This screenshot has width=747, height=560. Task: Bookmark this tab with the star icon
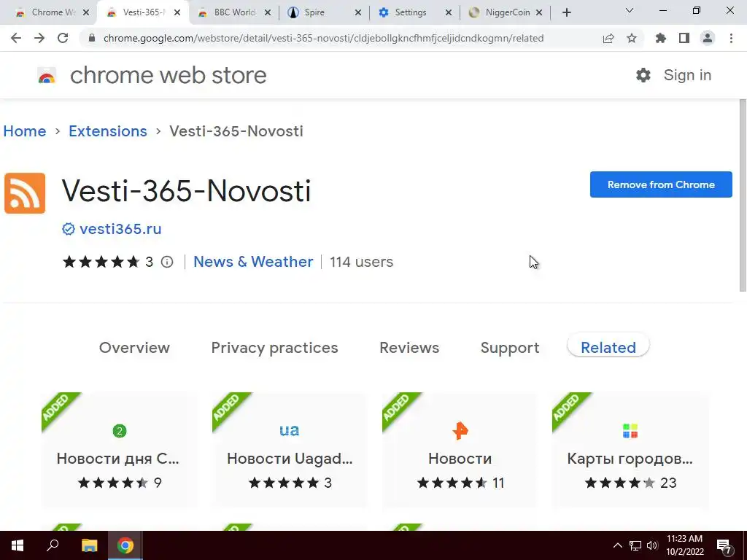632,38
